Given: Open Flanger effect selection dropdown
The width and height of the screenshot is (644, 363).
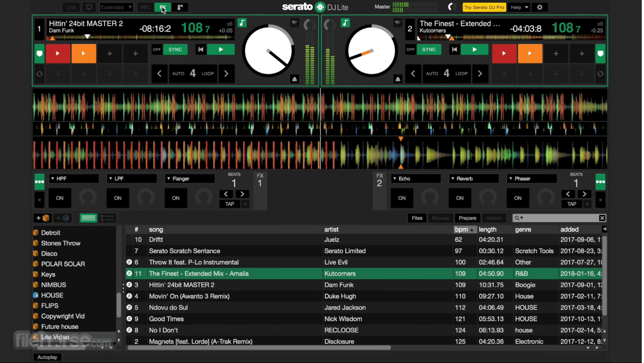Looking at the screenshot, I should click(x=190, y=179).
